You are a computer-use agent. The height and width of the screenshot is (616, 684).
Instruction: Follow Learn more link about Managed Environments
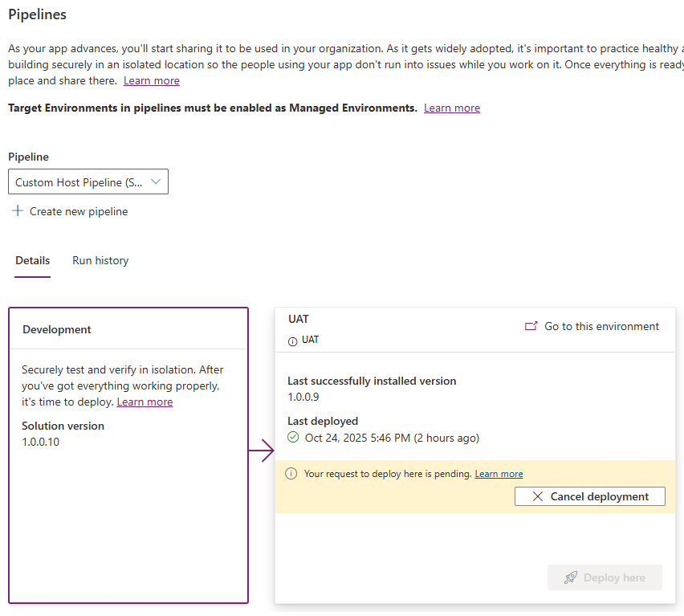pos(452,108)
